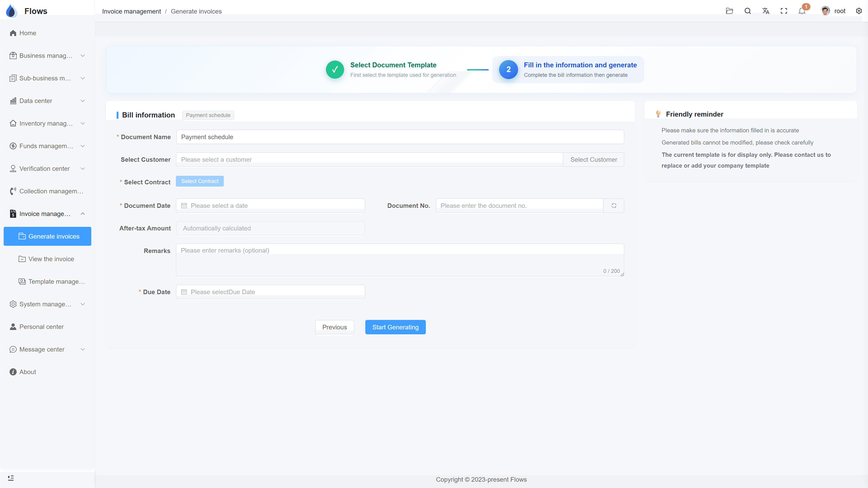Open the search magnifier icon

748,11
